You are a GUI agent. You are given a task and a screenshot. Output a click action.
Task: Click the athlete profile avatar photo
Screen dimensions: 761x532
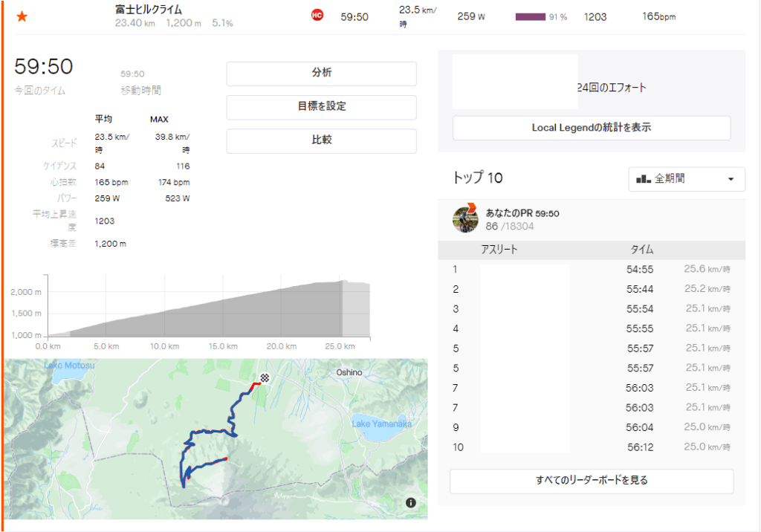tap(465, 219)
